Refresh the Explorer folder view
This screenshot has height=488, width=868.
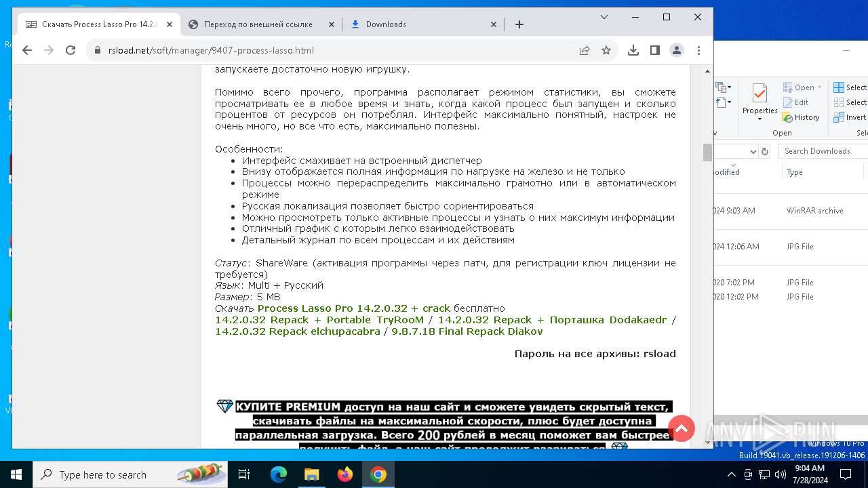click(765, 151)
